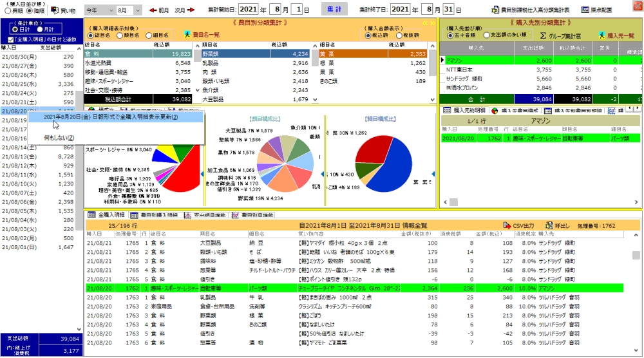Viewport: 644px width, 358px height.
Task: Choose 何もしない in the context menu
Action: (x=55, y=138)
